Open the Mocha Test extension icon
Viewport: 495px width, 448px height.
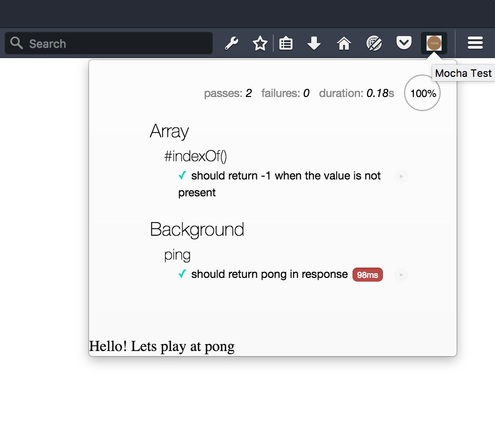[x=433, y=43]
